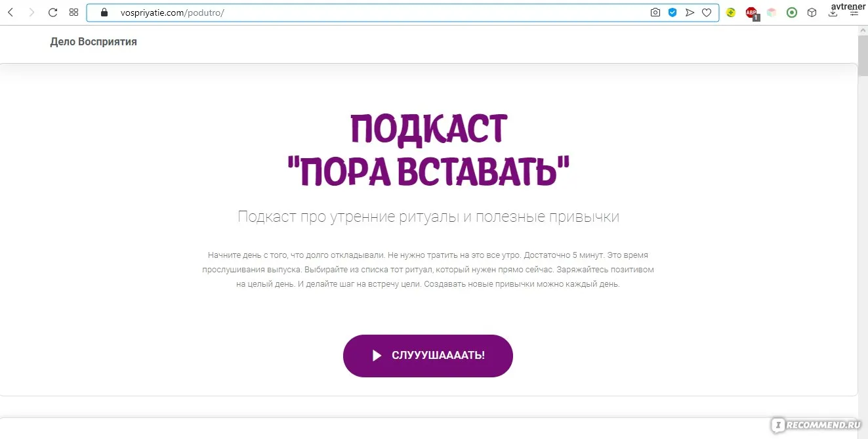Open the speed dial grid icon
This screenshot has height=439, width=868.
click(73, 12)
